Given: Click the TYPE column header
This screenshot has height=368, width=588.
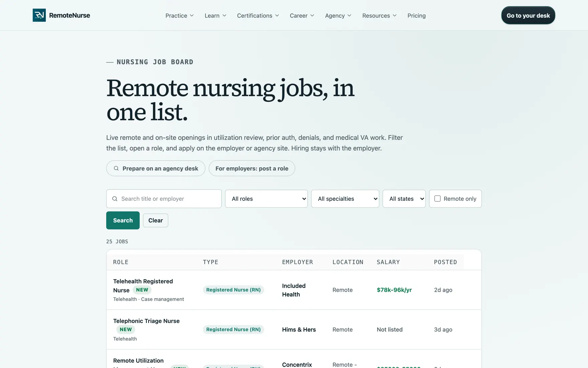Looking at the screenshot, I should click(210, 262).
